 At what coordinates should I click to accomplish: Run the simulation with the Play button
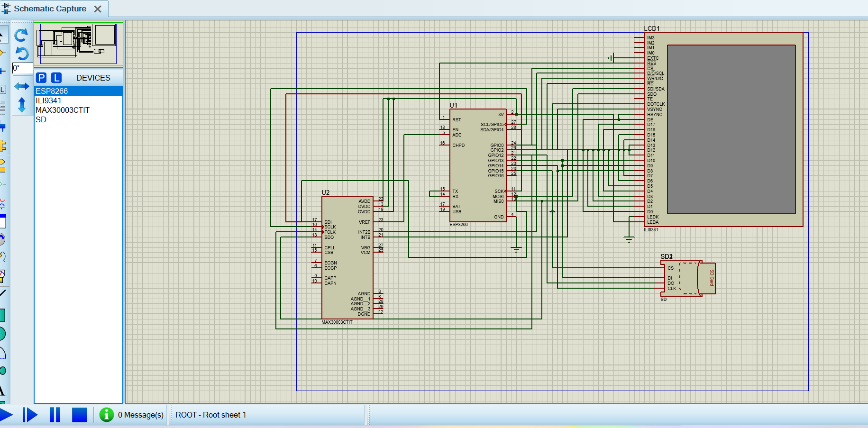pos(7,415)
